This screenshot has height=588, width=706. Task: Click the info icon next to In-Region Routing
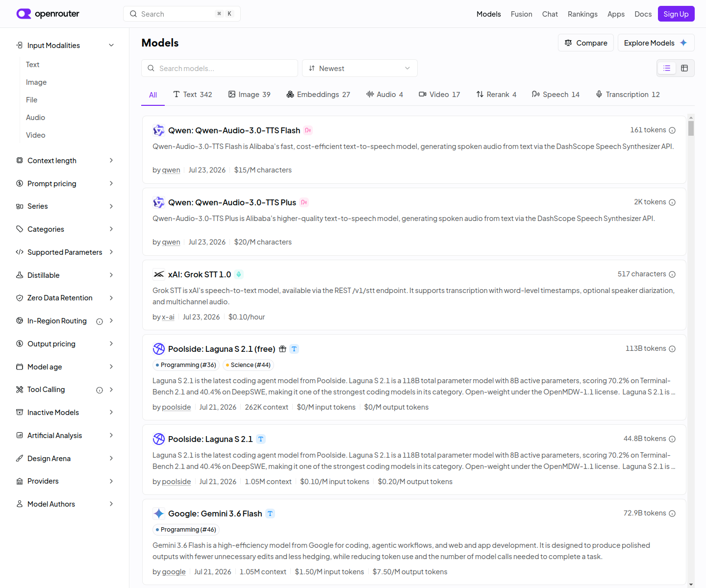pos(100,321)
